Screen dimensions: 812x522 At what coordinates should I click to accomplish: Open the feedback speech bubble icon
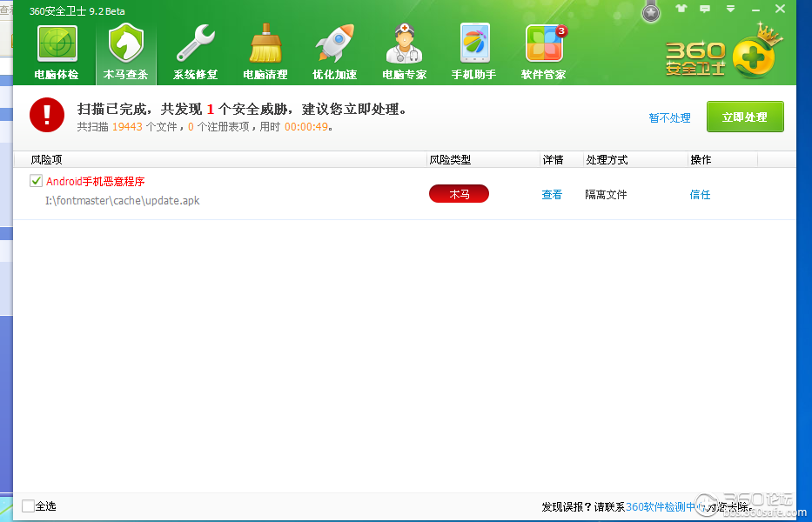[x=705, y=9]
